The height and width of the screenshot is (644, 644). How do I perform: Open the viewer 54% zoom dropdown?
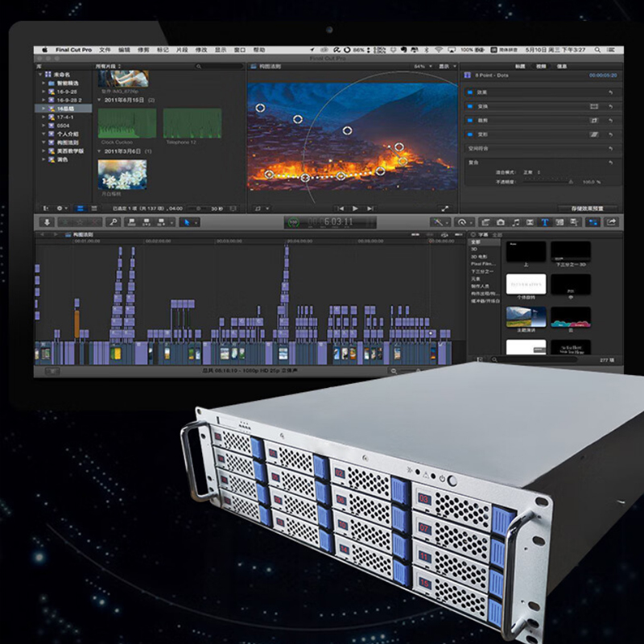point(419,66)
